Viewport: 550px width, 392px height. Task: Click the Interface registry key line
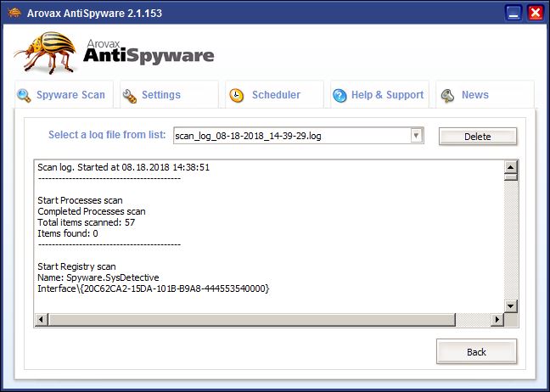(x=154, y=288)
